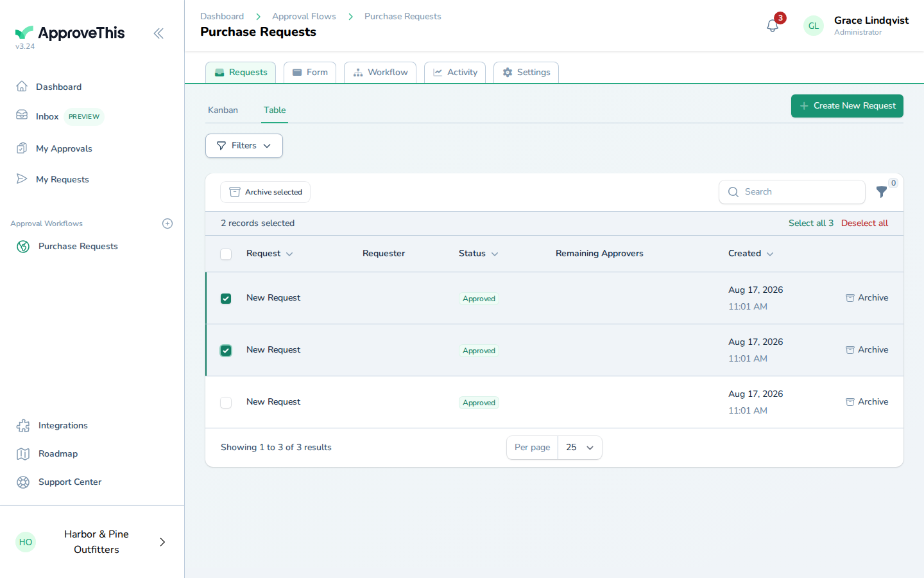Viewport: 924px width, 578px height.
Task: Switch to the Requests tab
Action: [241, 73]
